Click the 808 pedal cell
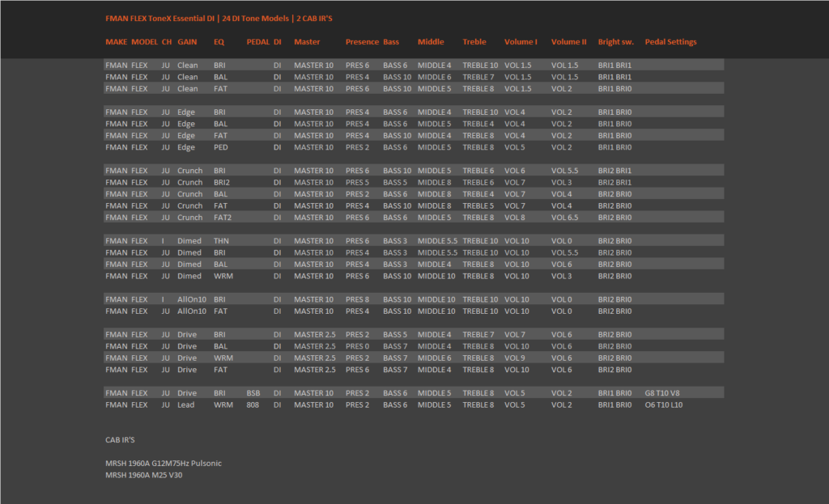This screenshot has height=504, width=829. pos(253,404)
